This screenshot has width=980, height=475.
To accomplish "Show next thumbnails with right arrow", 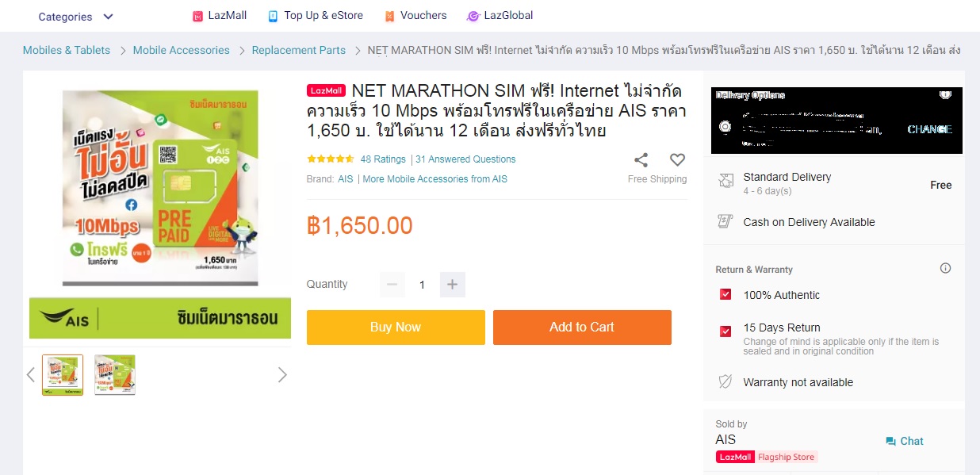I will (282, 375).
